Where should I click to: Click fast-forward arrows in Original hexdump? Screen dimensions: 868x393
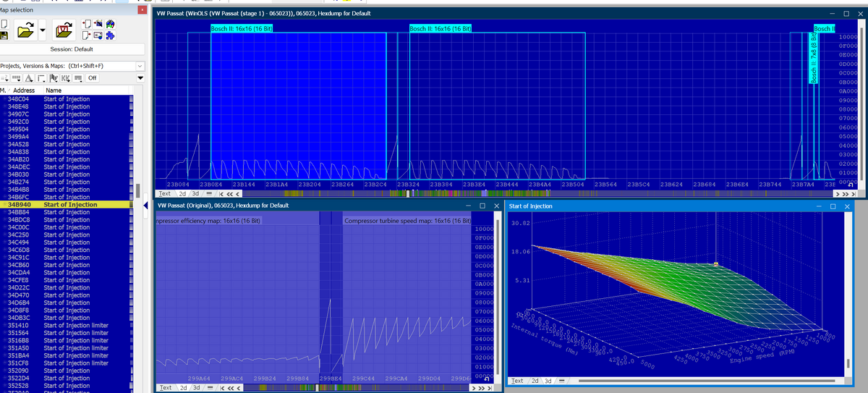click(482, 388)
